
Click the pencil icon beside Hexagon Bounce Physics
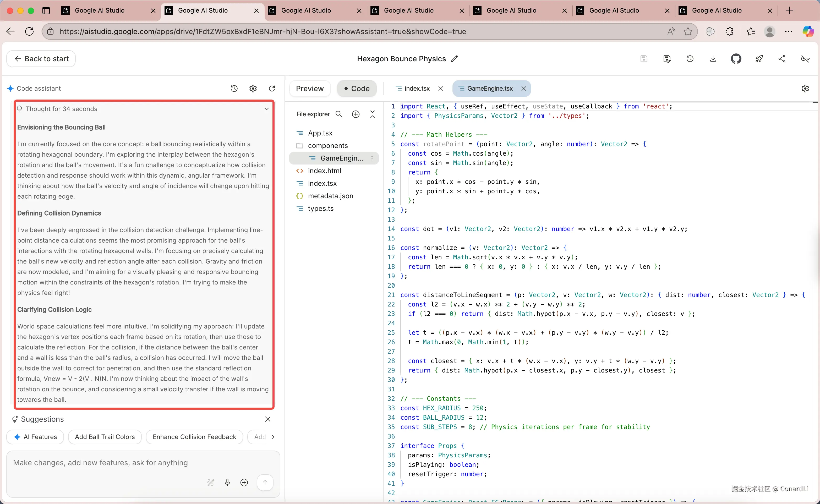(x=455, y=59)
